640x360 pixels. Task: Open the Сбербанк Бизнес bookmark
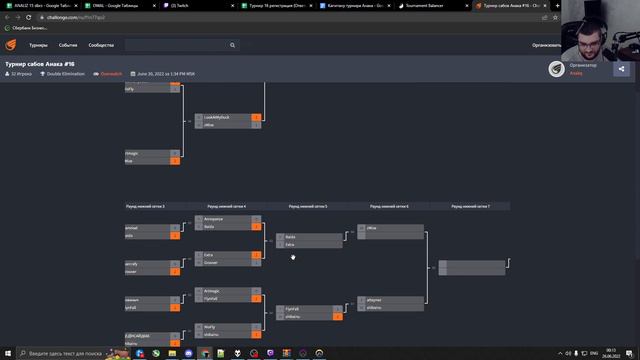(26, 28)
